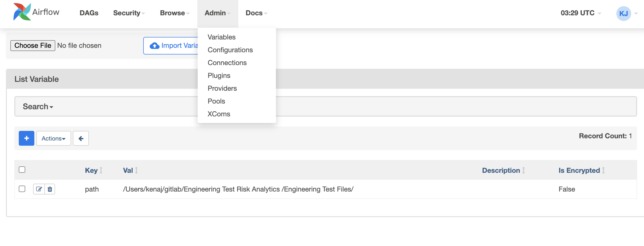Click the Choose File button
644x246 pixels.
tap(33, 45)
